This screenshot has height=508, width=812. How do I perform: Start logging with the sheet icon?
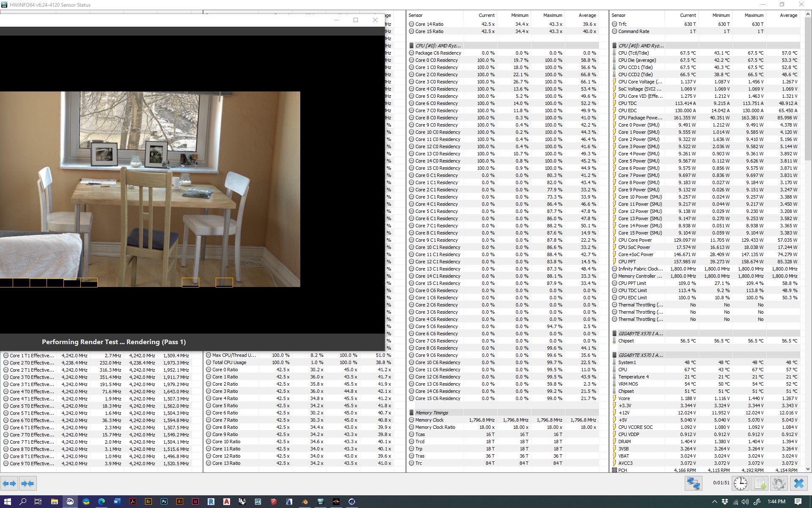pyautogui.click(x=760, y=483)
